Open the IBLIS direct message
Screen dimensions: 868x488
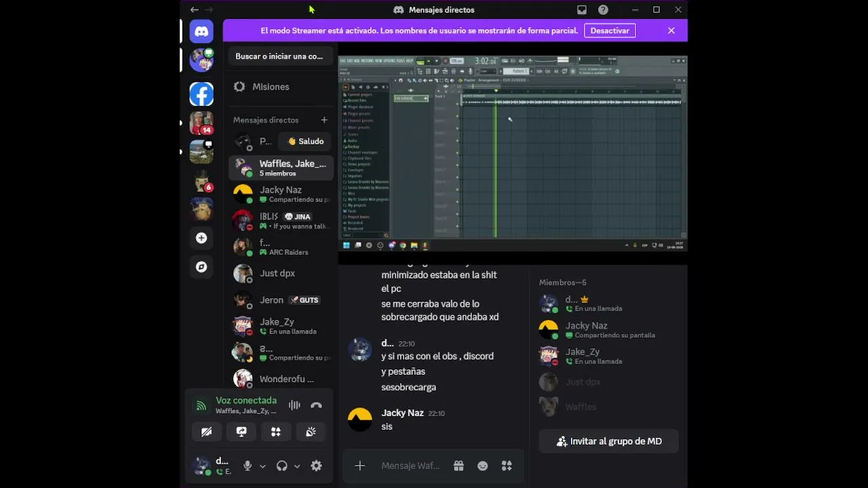coord(281,221)
